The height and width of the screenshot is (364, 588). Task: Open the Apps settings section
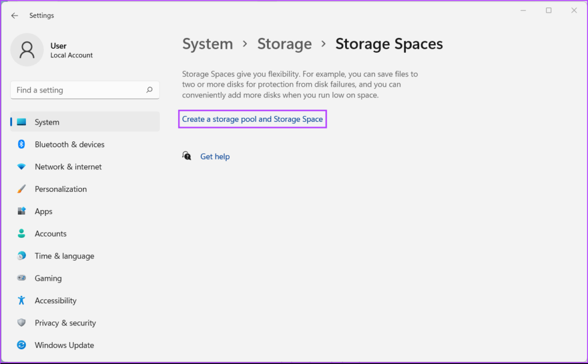(44, 212)
